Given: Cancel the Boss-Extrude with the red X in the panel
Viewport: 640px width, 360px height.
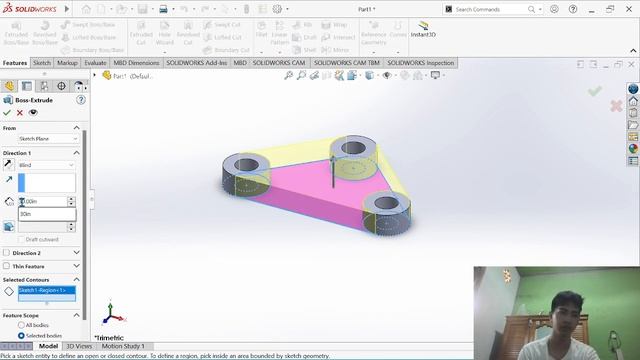Looking at the screenshot, I should (20, 113).
